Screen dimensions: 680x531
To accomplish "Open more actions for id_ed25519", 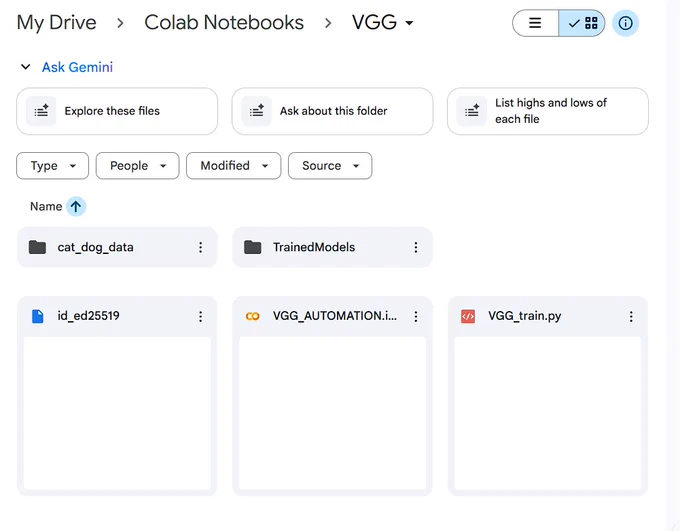I will [200, 316].
